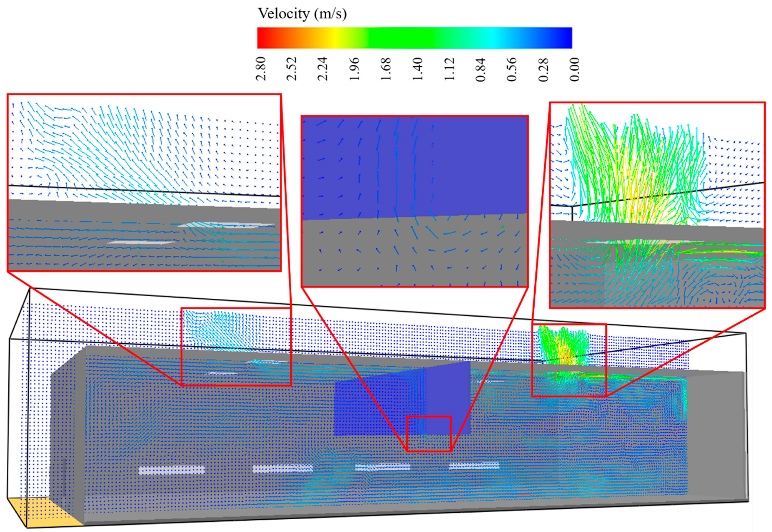Click the 0.56 legend label
This screenshot has width=772, height=532.
pos(512,69)
